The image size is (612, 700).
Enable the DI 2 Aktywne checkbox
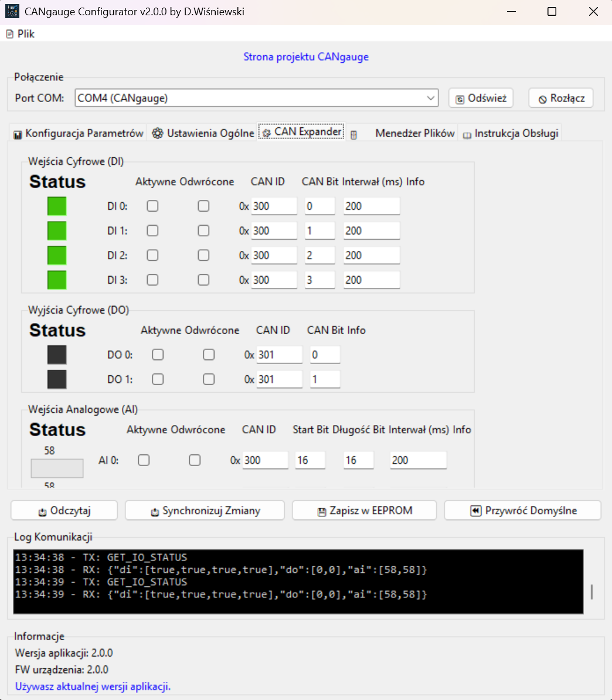pos(152,256)
